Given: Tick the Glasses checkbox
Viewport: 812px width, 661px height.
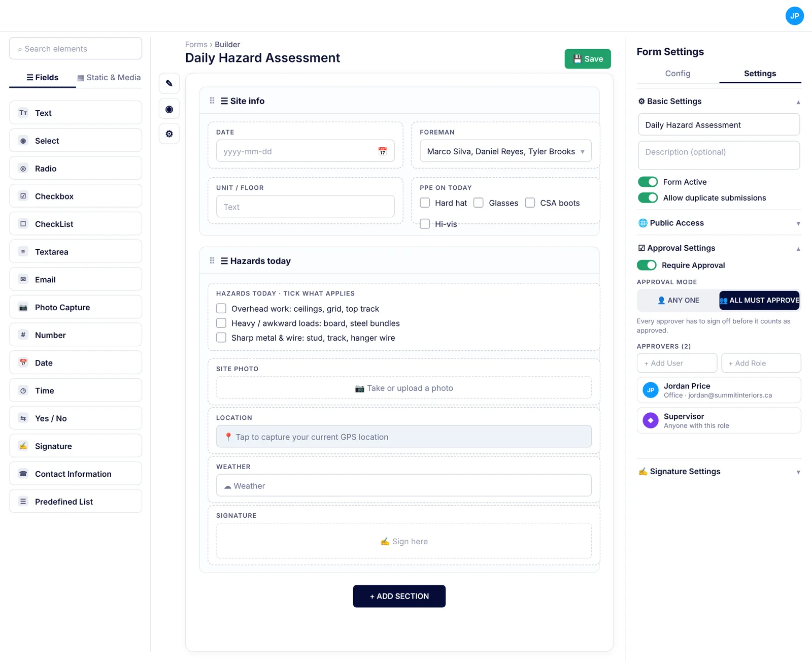Looking at the screenshot, I should 479,203.
